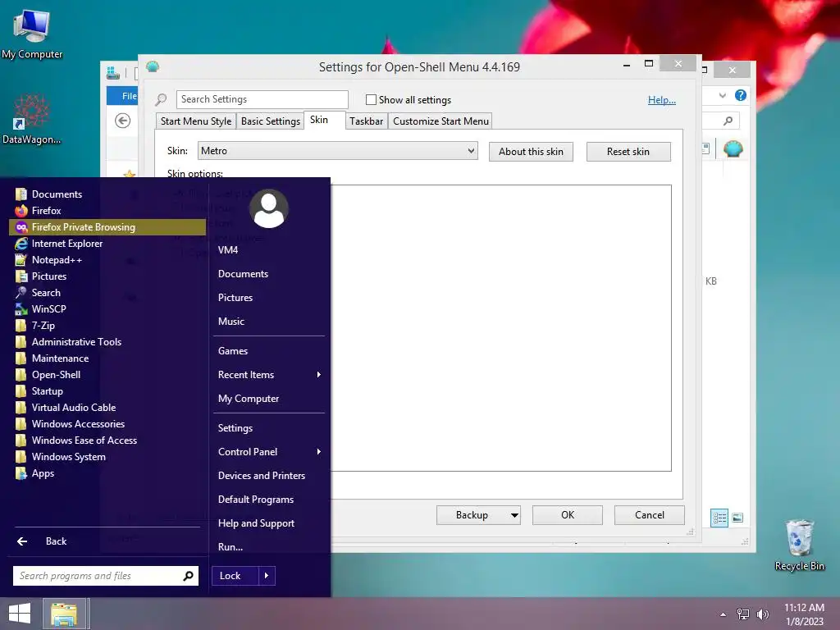Open the Run... dialog
Viewport: 840px width, 630px height.
pyautogui.click(x=269, y=547)
